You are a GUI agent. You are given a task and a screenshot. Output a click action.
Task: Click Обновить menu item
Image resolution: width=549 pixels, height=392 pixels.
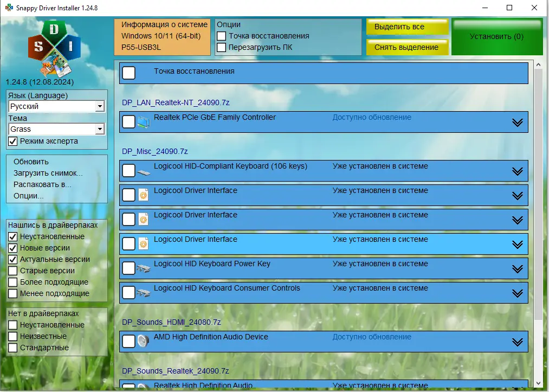click(x=31, y=162)
